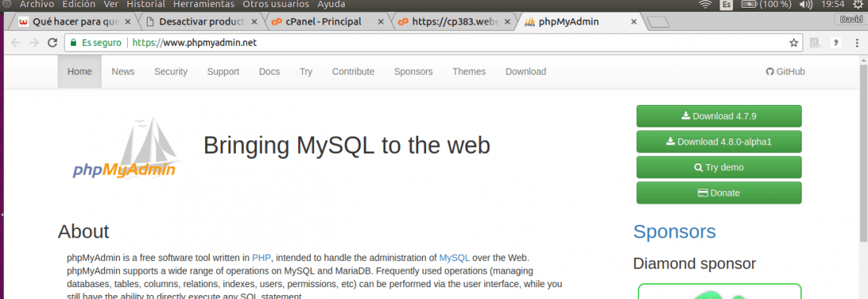Switch to the cPanel - Principal tab
The image size is (868, 299).
327,22
